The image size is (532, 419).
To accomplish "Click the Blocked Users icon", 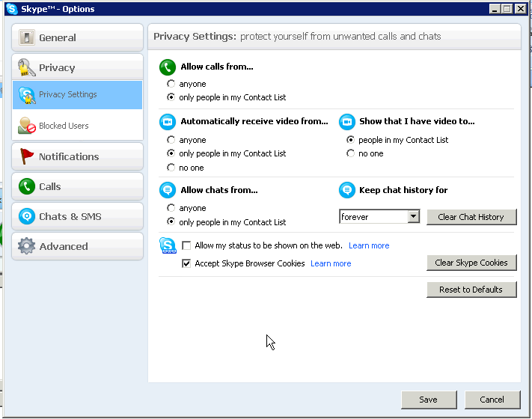I will tap(27, 126).
